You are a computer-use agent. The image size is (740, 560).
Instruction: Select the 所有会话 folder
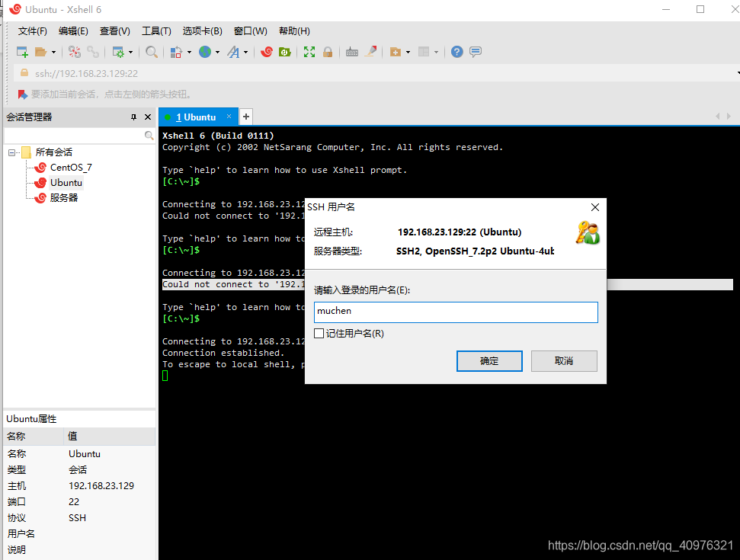tap(54, 152)
